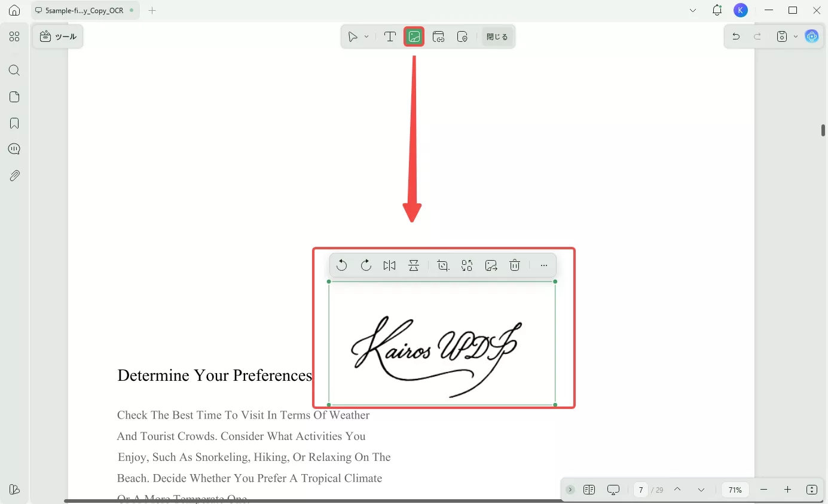Viewport: 828px width, 504px height.
Task: Expand the tab list chevron in title bar
Action: (693, 10)
